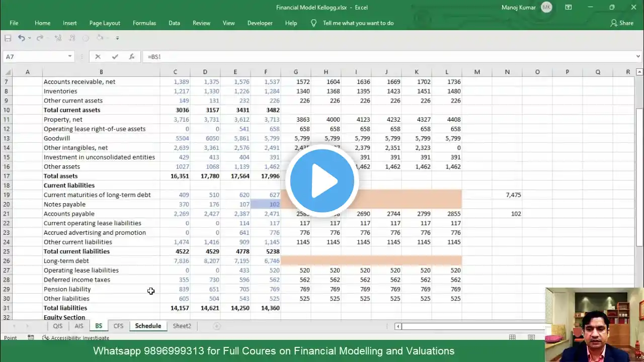Screen dimensions: 644x362
Task: Switch to the Insert ribbon tab
Action: pos(70,23)
